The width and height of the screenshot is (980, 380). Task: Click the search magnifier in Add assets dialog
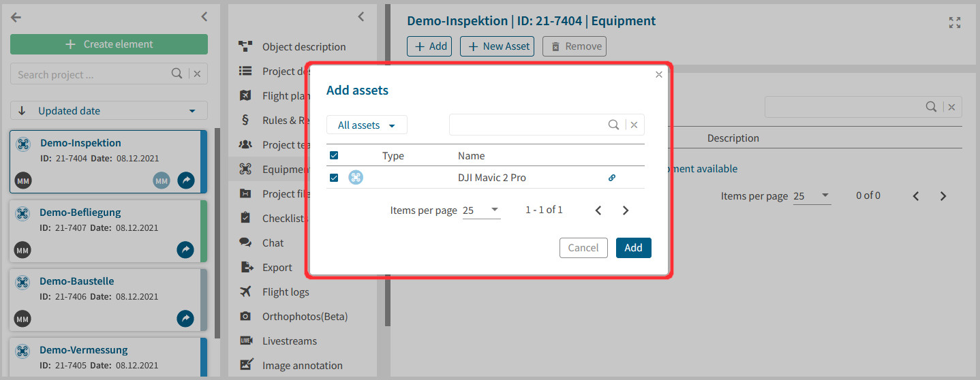[x=613, y=125]
